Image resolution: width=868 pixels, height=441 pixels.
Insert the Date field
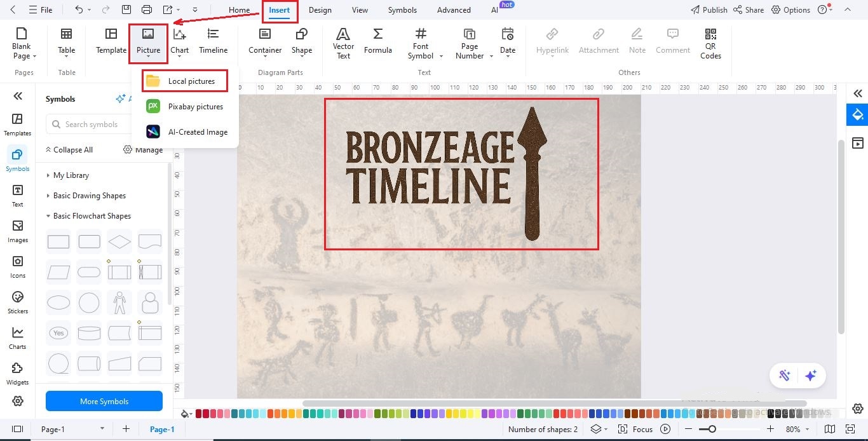[x=508, y=43]
